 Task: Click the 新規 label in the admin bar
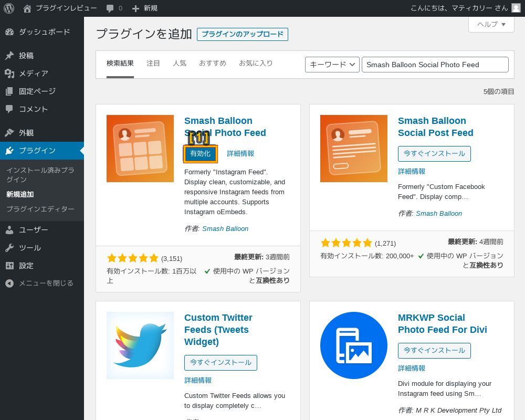[x=151, y=8]
